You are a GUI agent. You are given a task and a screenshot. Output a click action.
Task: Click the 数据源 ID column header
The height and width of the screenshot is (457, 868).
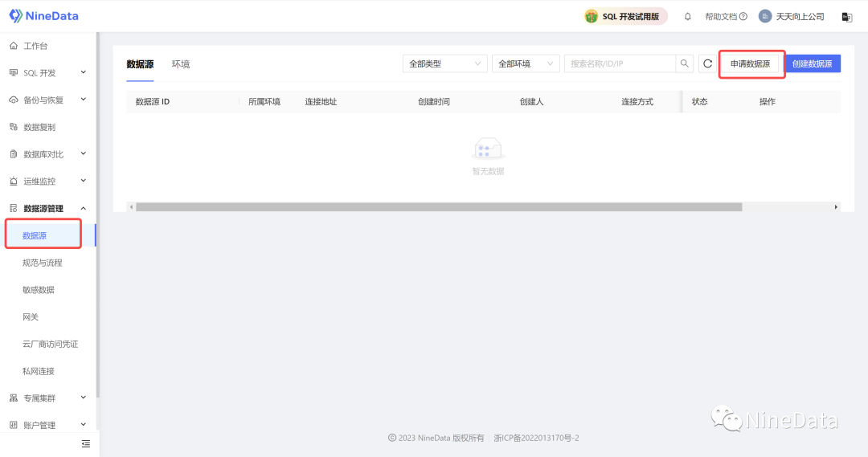coord(153,102)
